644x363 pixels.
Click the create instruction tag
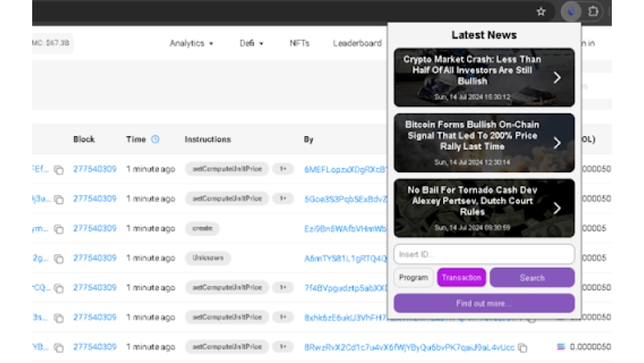(202, 228)
